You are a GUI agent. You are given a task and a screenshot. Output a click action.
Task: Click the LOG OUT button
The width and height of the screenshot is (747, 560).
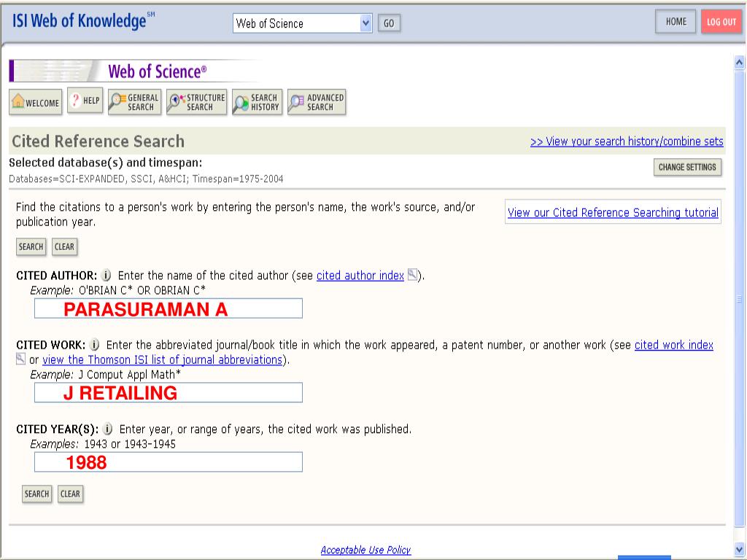click(x=721, y=22)
